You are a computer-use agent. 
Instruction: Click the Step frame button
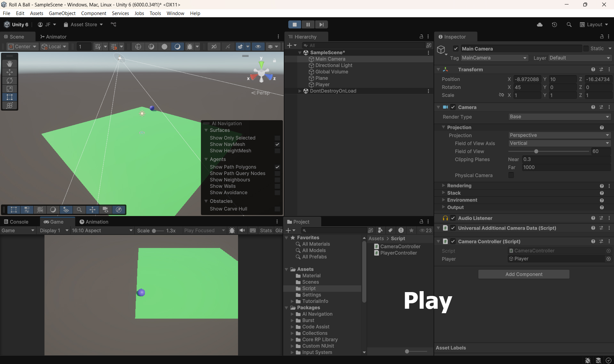321,25
